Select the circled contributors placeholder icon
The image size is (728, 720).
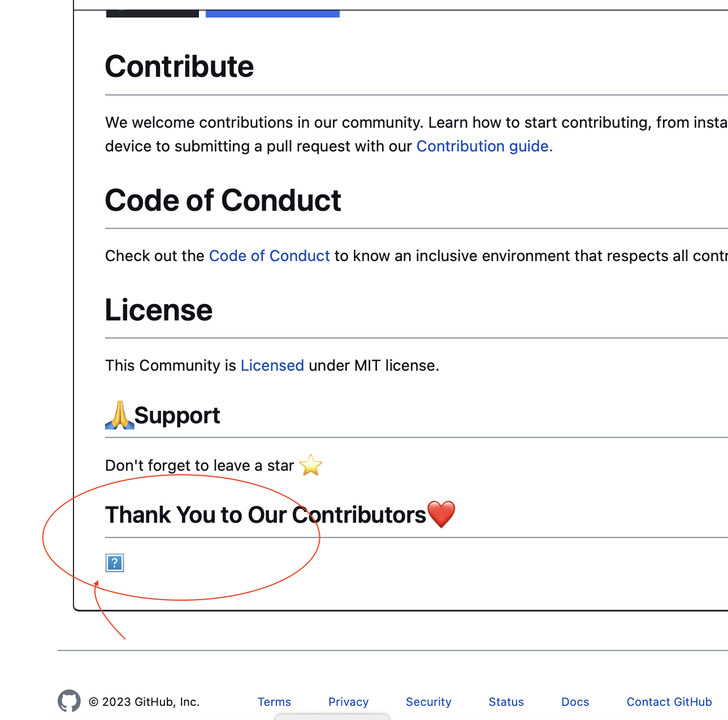pyautogui.click(x=114, y=563)
